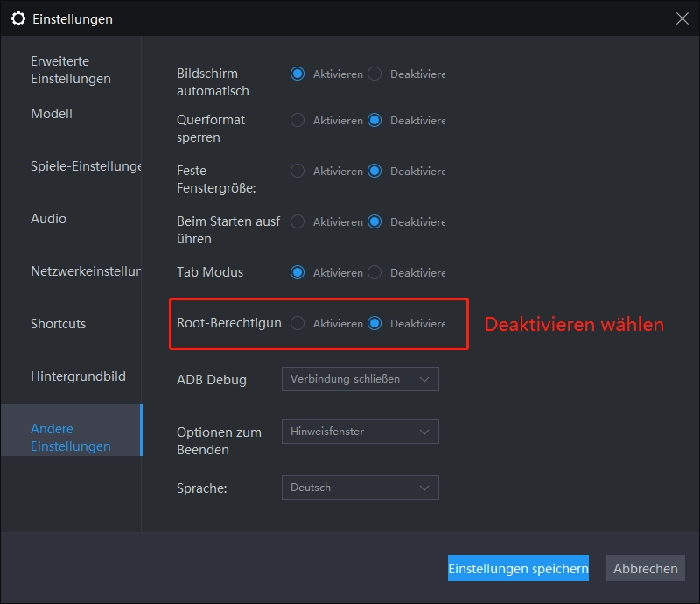Click the ADB Debug label
This screenshot has height=604, width=700.
click(x=212, y=380)
